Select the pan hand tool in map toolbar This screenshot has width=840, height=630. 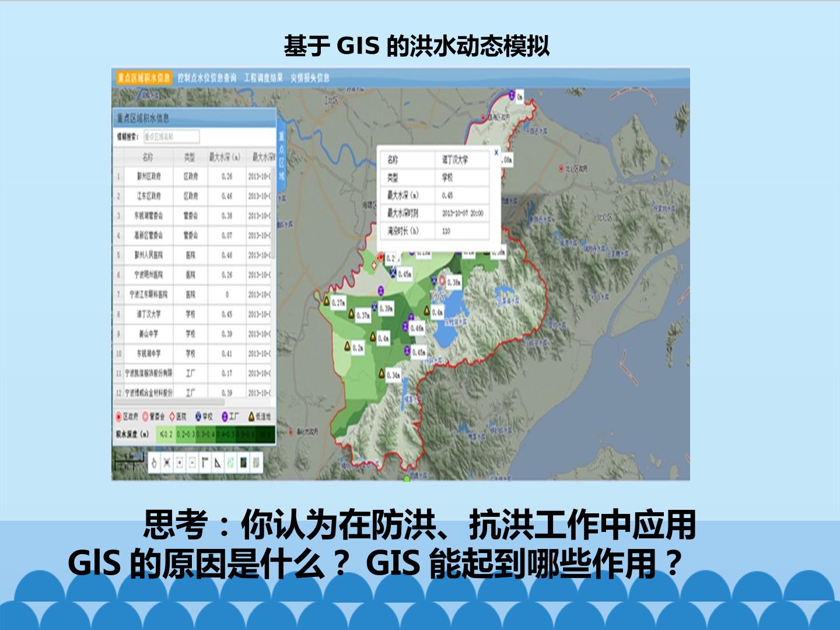click(154, 463)
